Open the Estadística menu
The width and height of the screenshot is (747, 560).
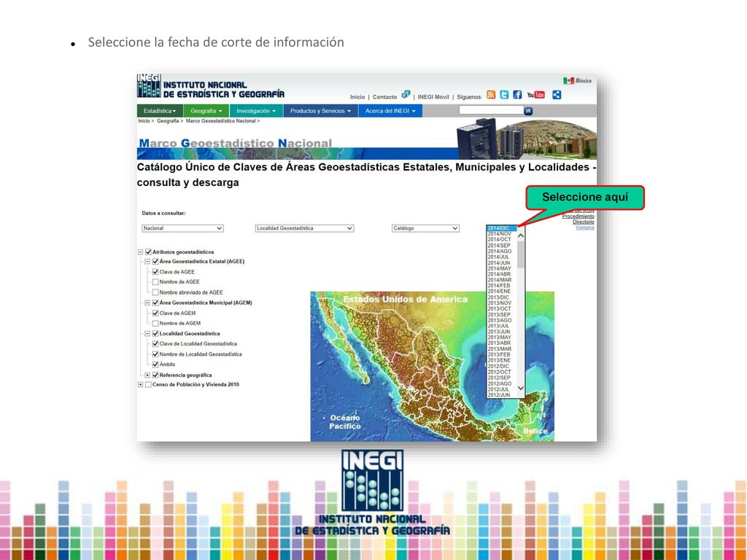pos(160,111)
